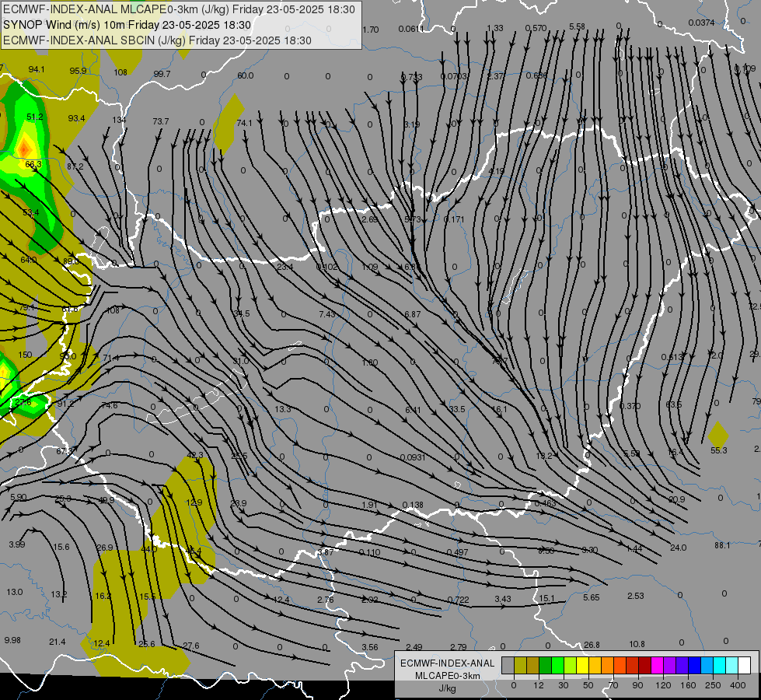761x700 pixels.
Task: Click the MLCAPE0-3km title line at top
Action: [x=179, y=9]
